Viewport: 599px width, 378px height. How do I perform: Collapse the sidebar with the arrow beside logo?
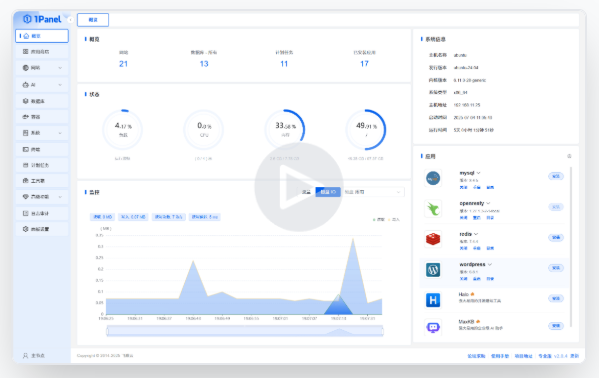tap(70, 19)
